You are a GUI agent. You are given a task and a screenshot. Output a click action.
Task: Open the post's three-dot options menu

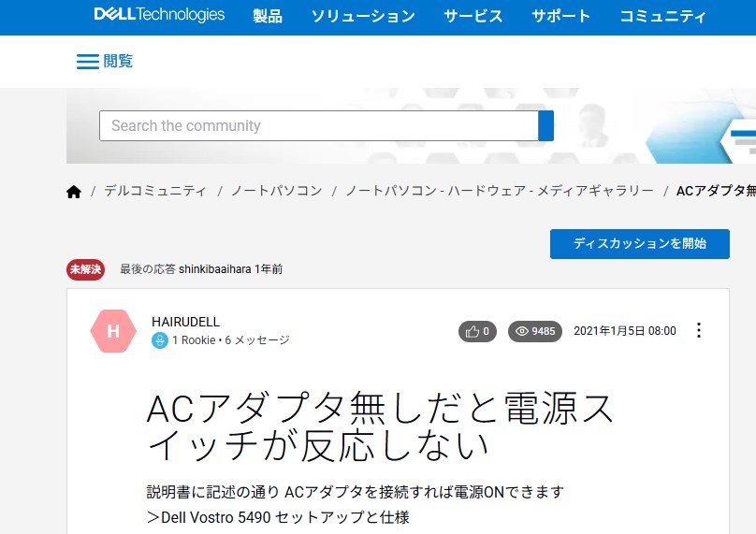(x=698, y=331)
